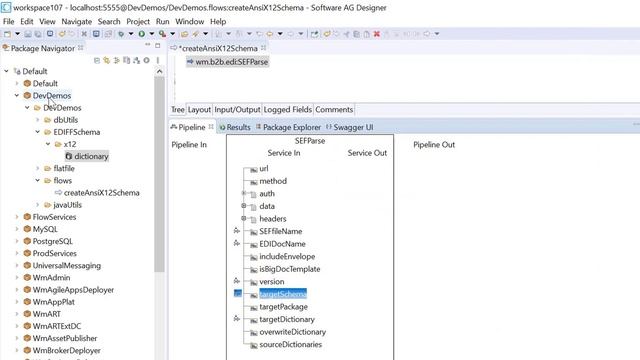Open Package Navigator view menu icon

pos(158,60)
